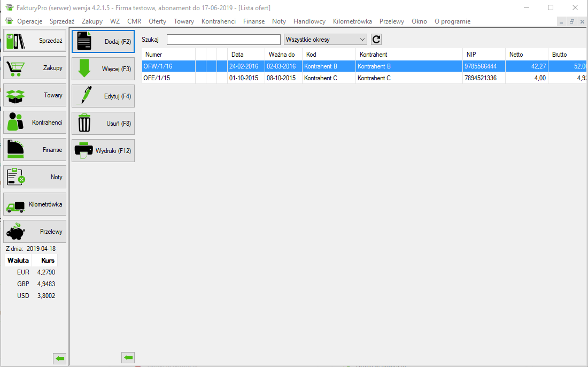The image size is (588, 367).
Task: Open Kontrahenci module in sidebar
Action: pyautogui.click(x=35, y=123)
